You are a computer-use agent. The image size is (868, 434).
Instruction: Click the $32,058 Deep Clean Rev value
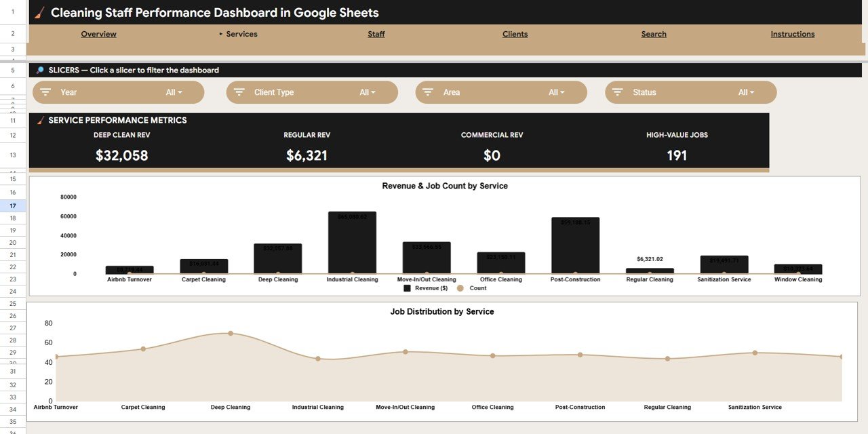pos(122,155)
